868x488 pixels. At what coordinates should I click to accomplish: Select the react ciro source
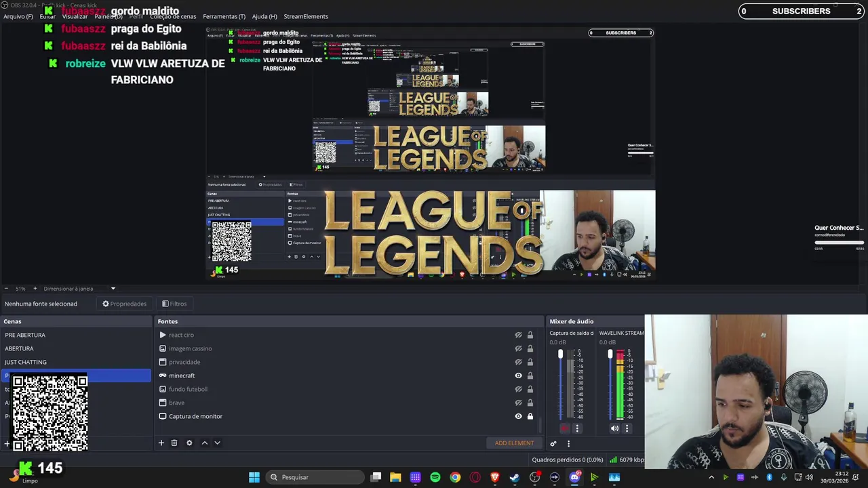(x=181, y=335)
